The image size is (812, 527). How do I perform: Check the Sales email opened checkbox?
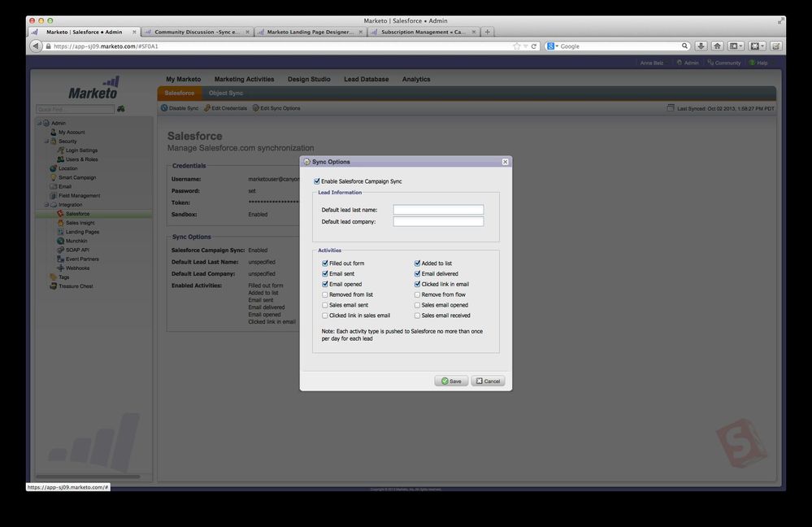coord(418,305)
